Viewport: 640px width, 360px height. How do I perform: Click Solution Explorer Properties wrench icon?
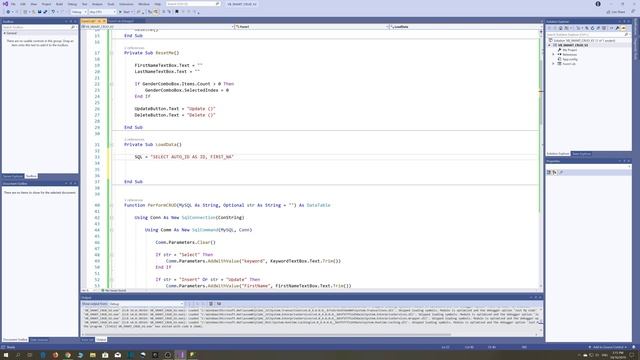(617, 28)
